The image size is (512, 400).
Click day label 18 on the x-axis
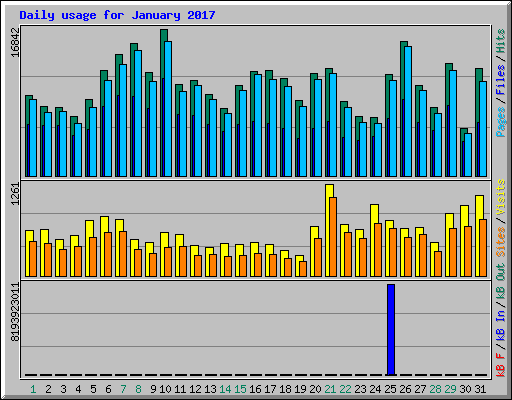pyautogui.click(x=285, y=389)
